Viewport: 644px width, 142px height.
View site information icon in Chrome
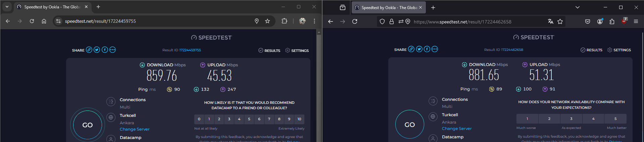58,21
